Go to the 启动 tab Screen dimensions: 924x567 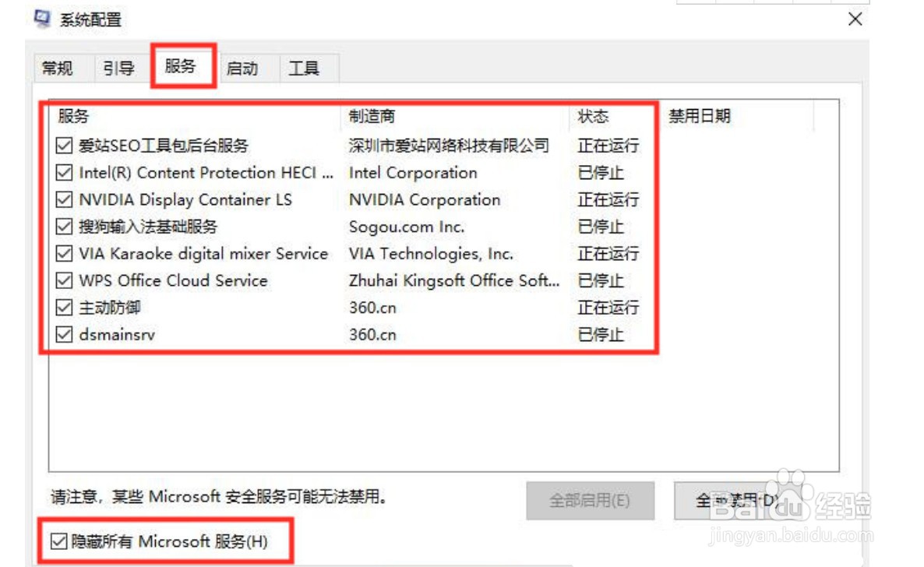[x=242, y=69]
